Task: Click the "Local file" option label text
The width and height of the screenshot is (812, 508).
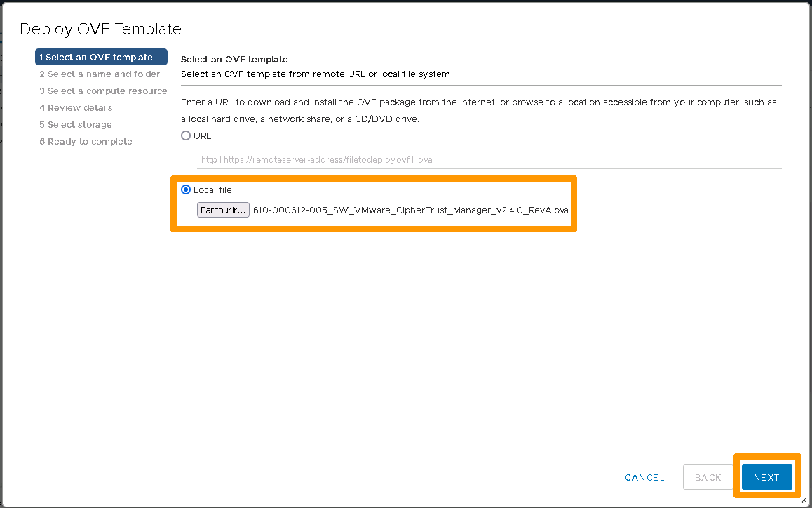Action: pyautogui.click(x=212, y=190)
